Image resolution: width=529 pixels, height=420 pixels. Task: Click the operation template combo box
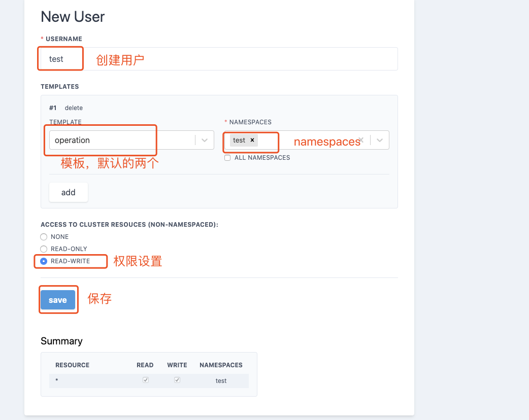pyautogui.click(x=122, y=141)
